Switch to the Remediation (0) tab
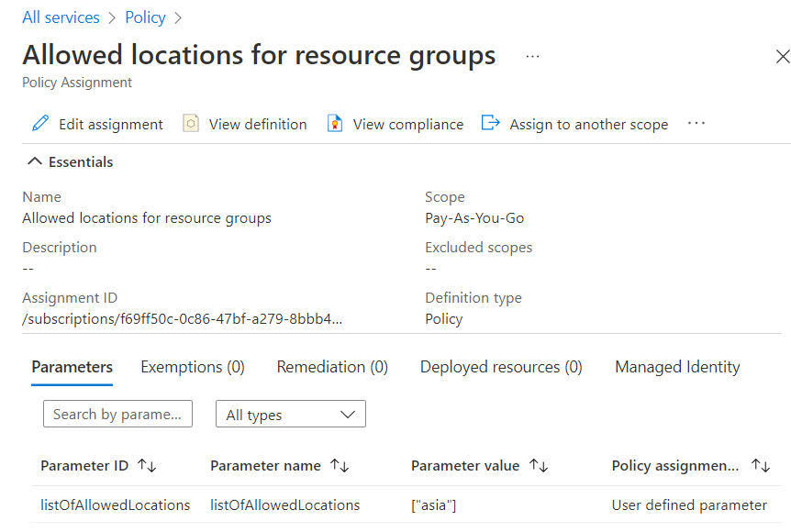 pos(332,367)
